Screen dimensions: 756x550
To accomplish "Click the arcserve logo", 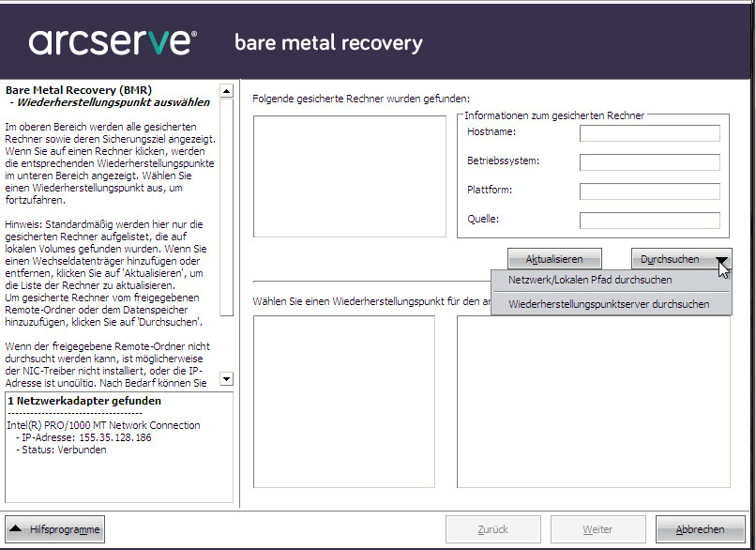I will [113, 42].
